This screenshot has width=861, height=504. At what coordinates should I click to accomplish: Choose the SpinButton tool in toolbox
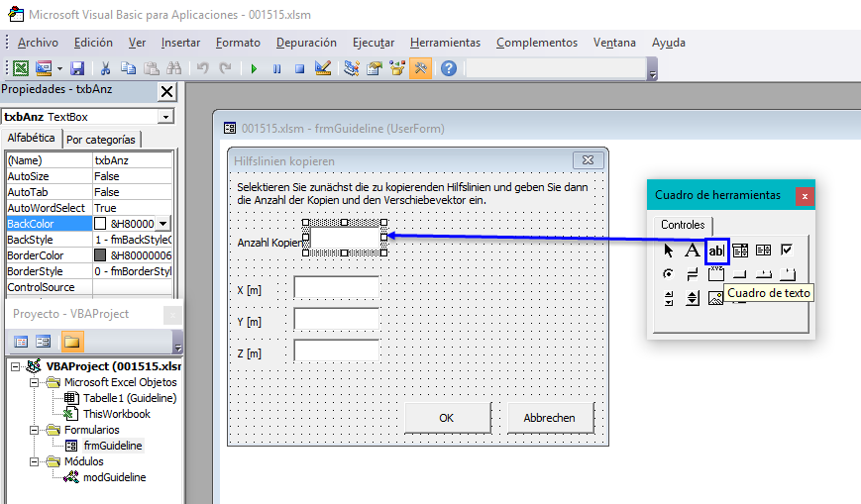click(x=693, y=298)
